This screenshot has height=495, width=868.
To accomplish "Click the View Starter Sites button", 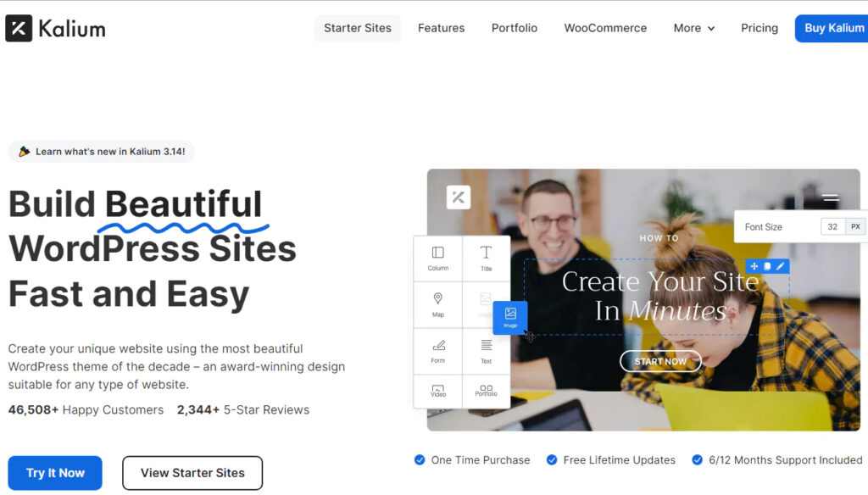I will pyautogui.click(x=192, y=473).
